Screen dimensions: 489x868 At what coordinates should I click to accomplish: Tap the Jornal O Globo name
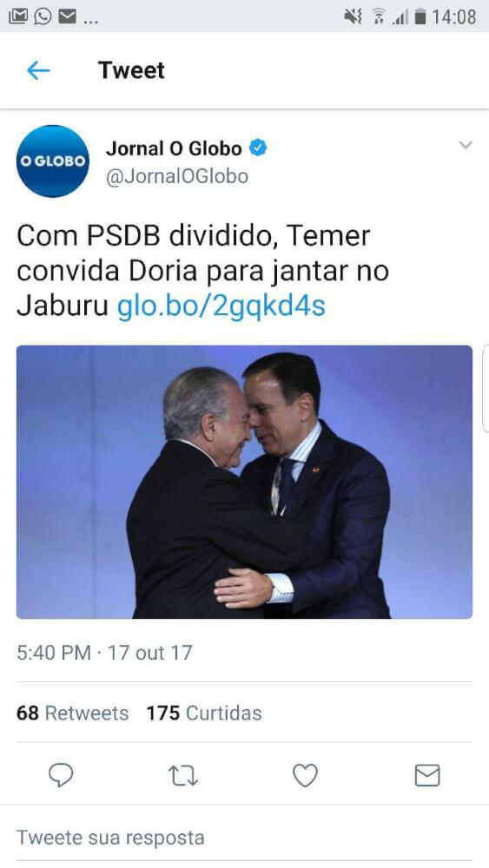click(x=174, y=148)
